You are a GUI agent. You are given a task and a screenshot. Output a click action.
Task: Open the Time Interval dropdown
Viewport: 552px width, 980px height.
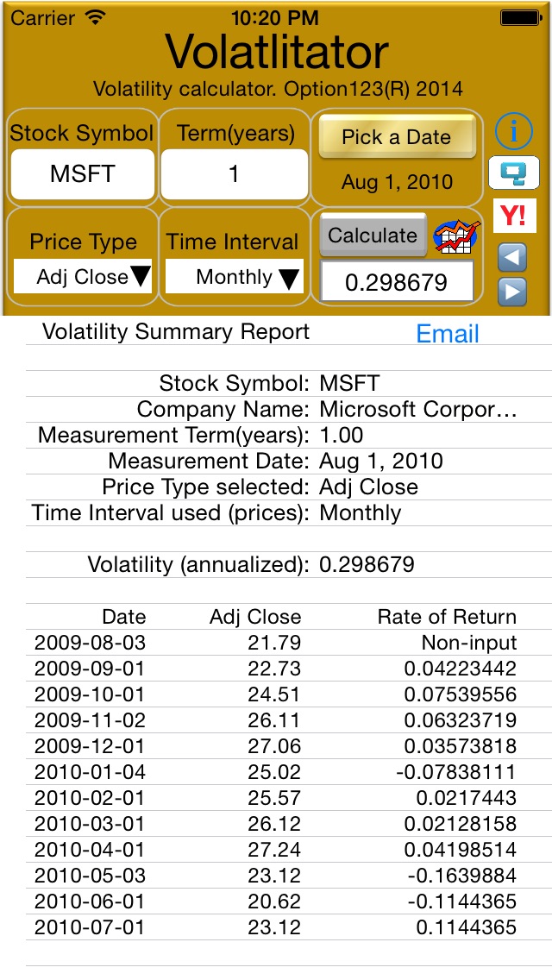click(235, 277)
